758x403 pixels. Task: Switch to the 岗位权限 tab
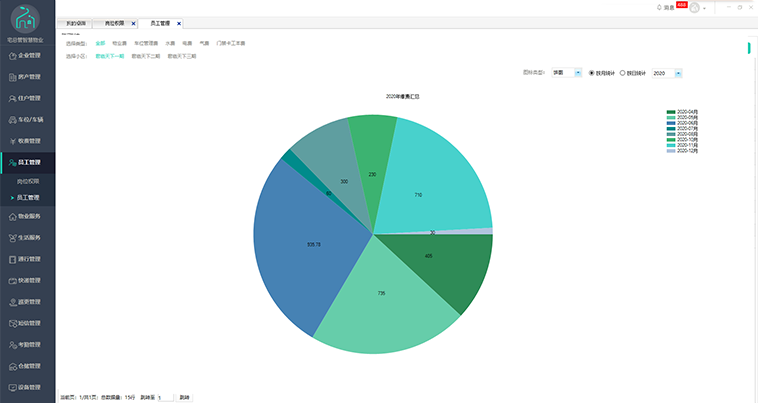[x=115, y=22]
